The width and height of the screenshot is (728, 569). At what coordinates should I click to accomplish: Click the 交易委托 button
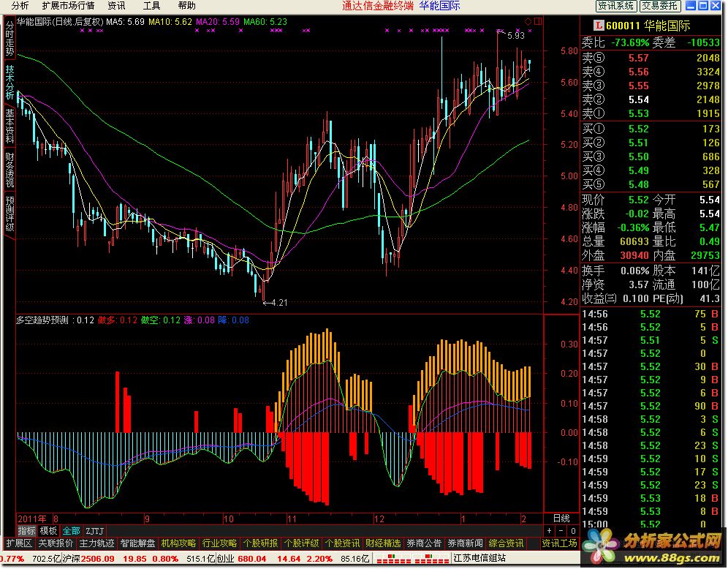[x=660, y=6]
